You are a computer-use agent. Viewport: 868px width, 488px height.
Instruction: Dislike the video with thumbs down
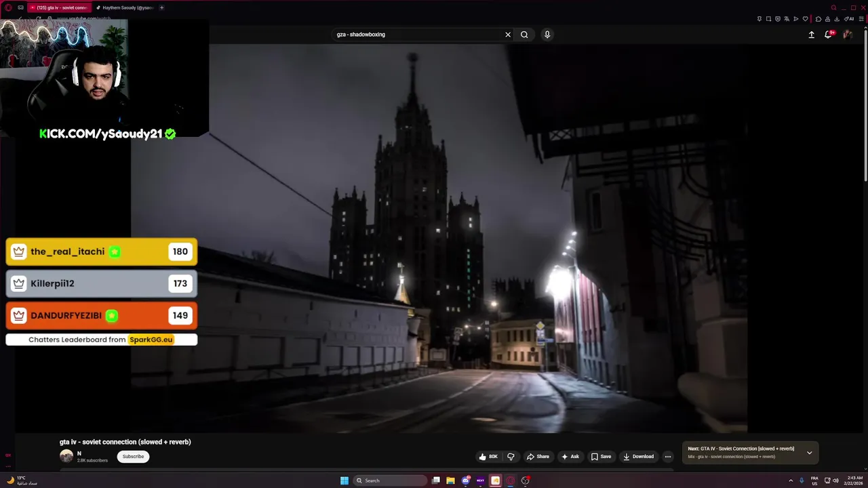point(511,457)
